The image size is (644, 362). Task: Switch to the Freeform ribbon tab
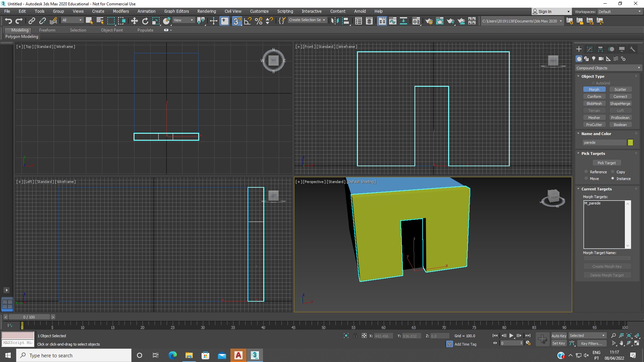47,30
